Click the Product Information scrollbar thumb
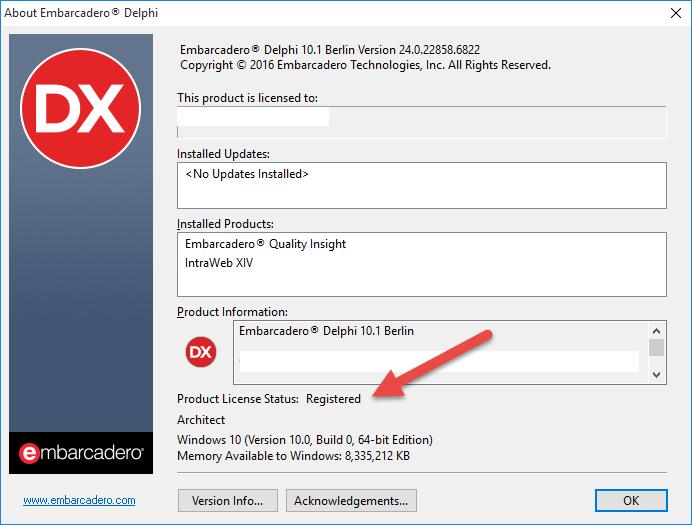Image resolution: width=692 pixels, height=525 pixels. point(656,347)
